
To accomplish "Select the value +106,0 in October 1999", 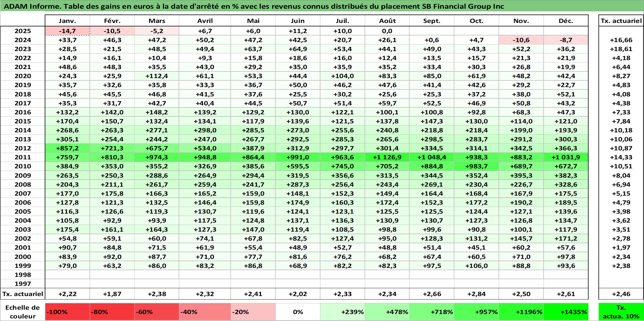I will [x=476, y=266].
